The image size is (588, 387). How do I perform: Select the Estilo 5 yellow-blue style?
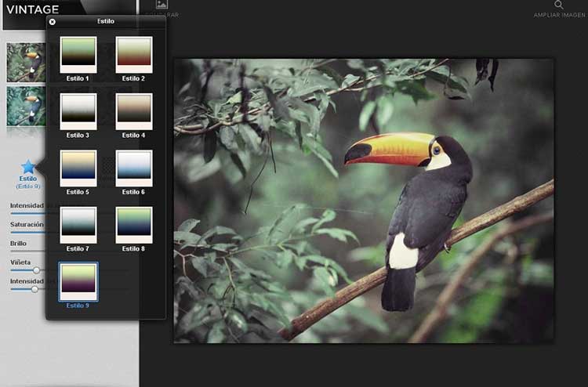click(78, 167)
